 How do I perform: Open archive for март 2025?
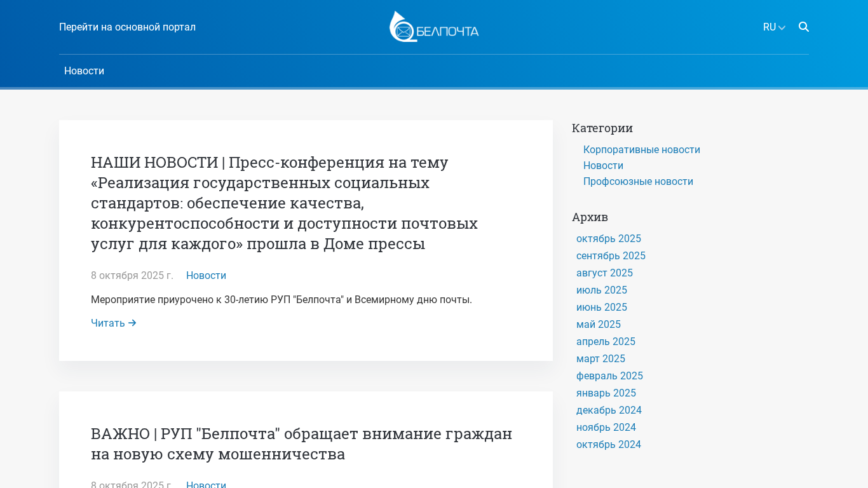pyautogui.click(x=600, y=358)
